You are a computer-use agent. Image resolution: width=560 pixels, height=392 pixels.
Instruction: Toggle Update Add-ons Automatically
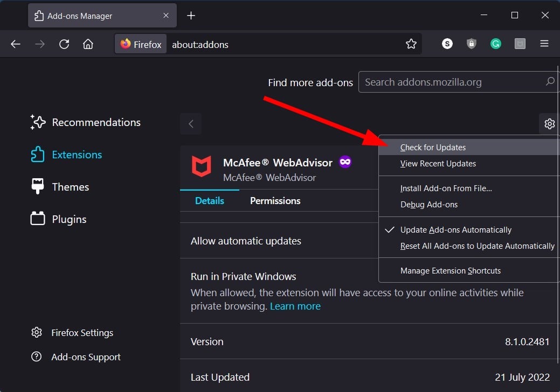469,230
